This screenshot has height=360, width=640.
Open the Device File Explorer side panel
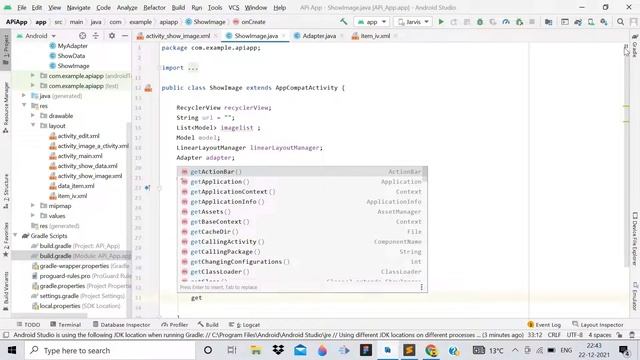[x=635, y=239]
